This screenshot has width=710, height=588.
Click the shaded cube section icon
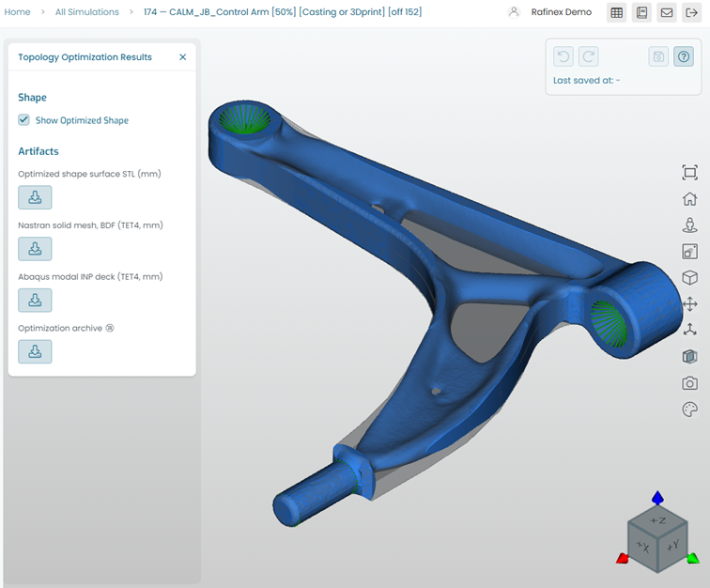pos(689,357)
